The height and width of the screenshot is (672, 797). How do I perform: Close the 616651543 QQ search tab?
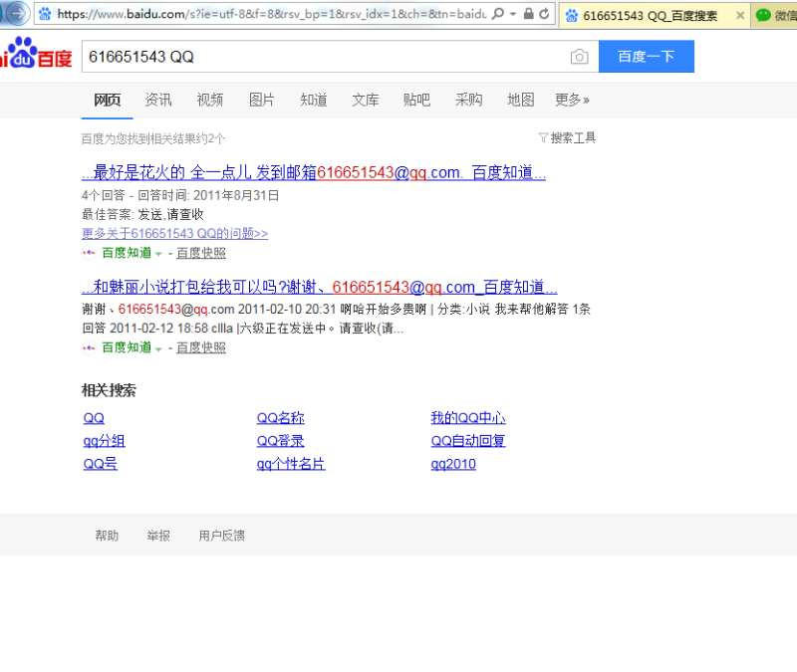click(x=740, y=16)
